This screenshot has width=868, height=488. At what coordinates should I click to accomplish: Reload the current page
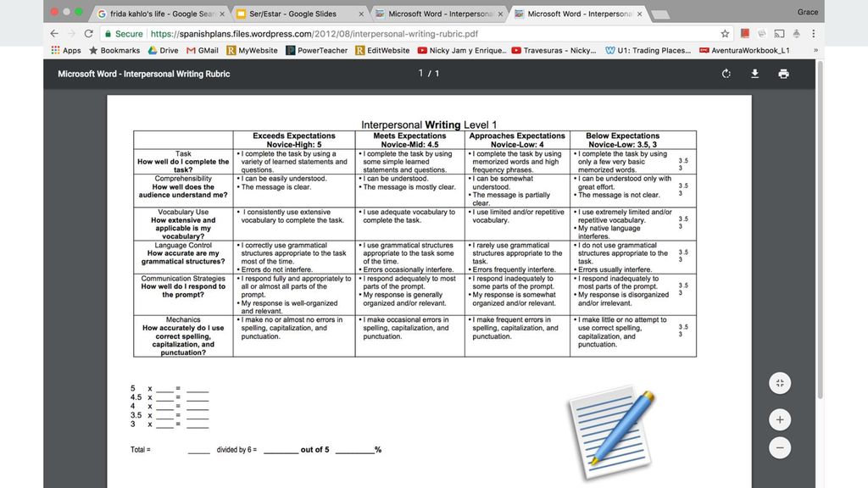pyautogui.click(x=88, y=34)
